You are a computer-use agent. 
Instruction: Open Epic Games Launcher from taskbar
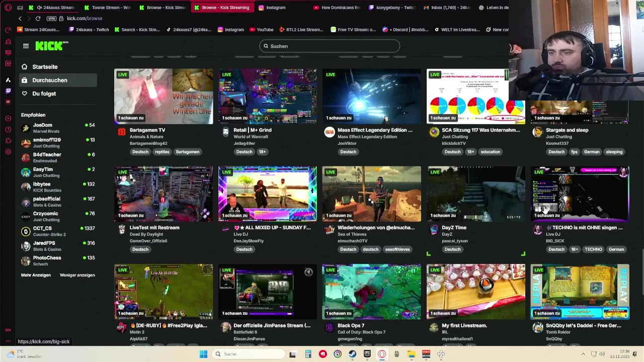[367, 354]
